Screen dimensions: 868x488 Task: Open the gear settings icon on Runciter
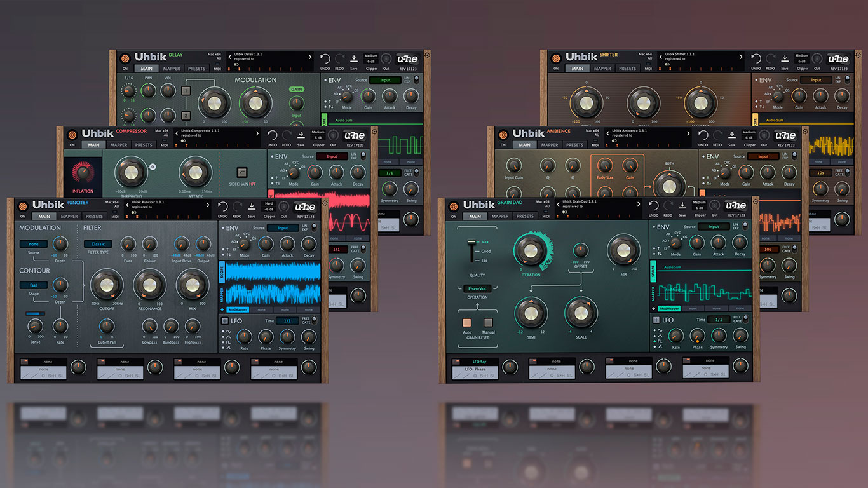coord(325,203)
